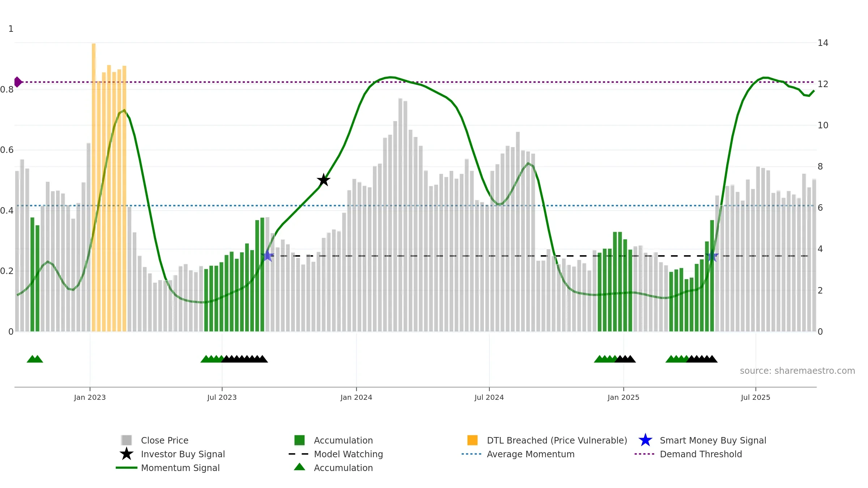The height and width of the screenshot is (488, 868).
Task: Click the right axis value 12
Action: click(x=823, y=84)
